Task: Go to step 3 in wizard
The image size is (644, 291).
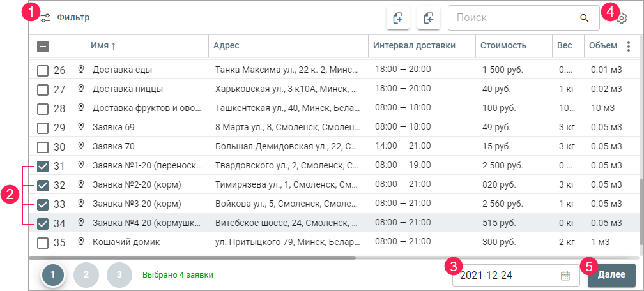Action: (119, 275)
